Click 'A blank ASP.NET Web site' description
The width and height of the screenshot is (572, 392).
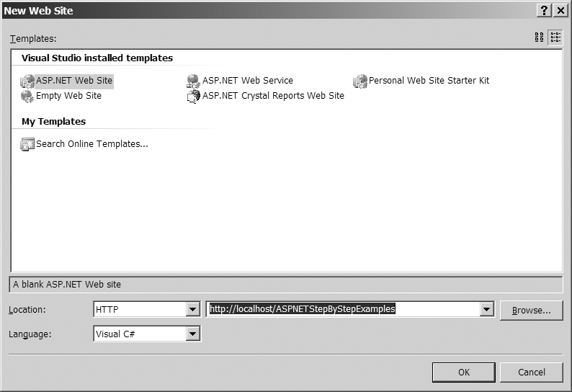pos(67,285)
